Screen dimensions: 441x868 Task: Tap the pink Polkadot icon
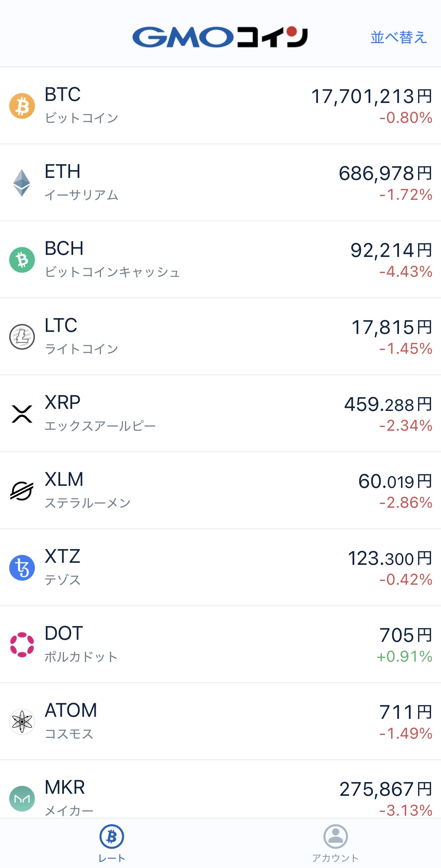point(22,645)
